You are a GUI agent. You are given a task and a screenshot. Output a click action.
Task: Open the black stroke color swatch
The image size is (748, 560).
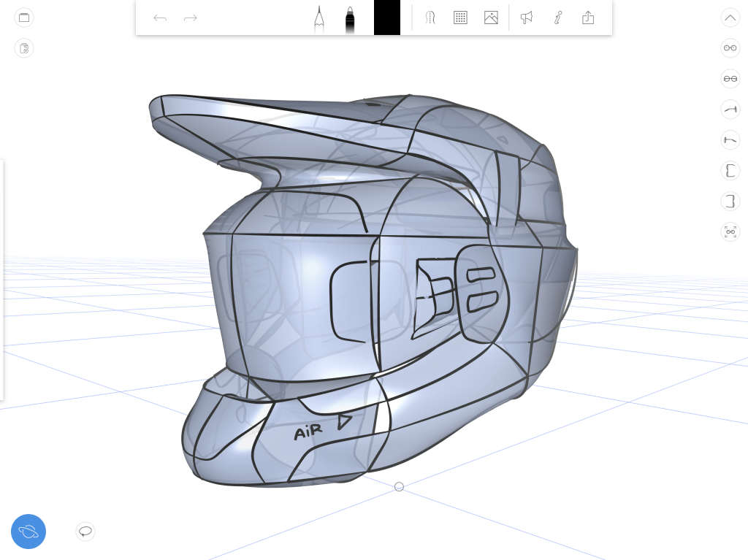(x=387, y=18)
